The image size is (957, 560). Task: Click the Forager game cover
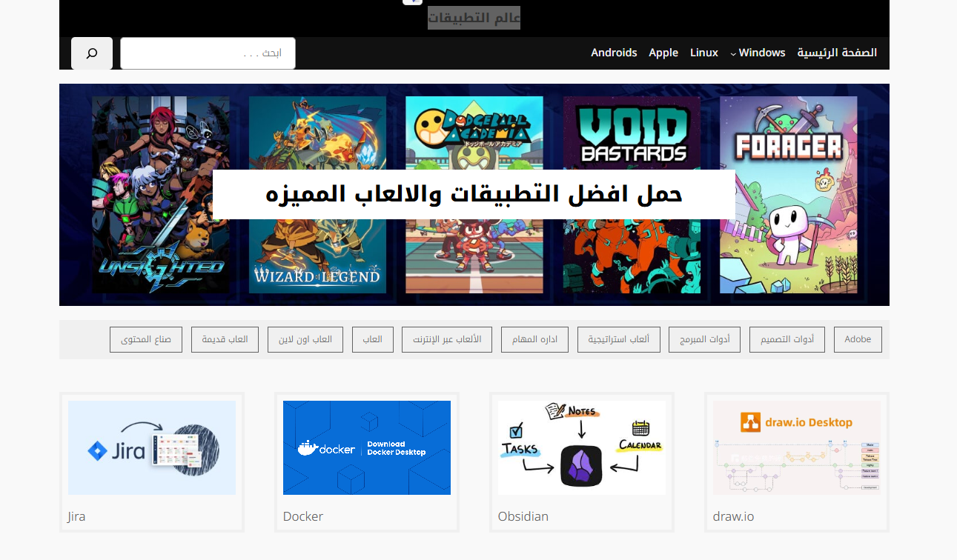(788, 194)
